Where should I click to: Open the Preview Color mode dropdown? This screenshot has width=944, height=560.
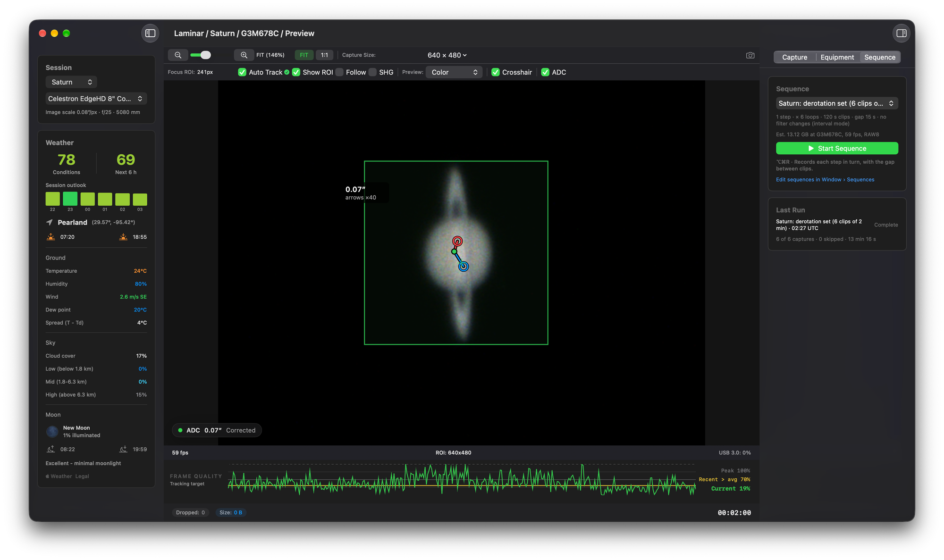(454, 72)
